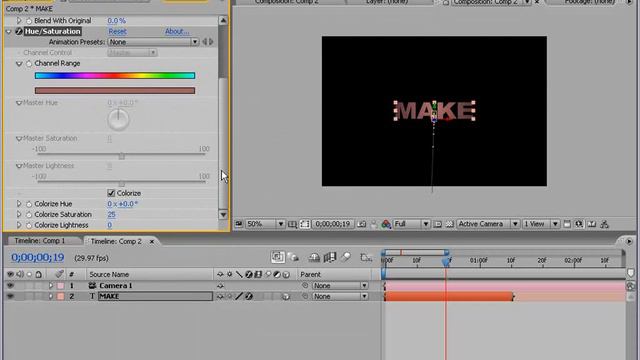Click the MAKE layer label color swatch

pyautogui.click(x=60, y=296)
